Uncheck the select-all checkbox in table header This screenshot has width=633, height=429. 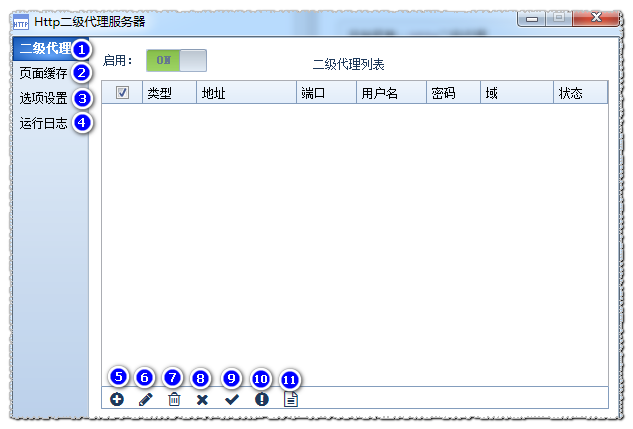tap(122, 93)
